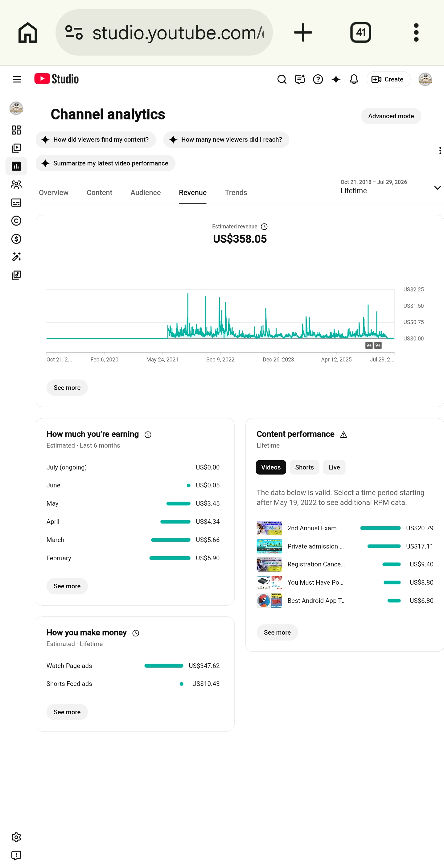
Task: Open the account avatar in Studio header
Action: pos(425,79)
